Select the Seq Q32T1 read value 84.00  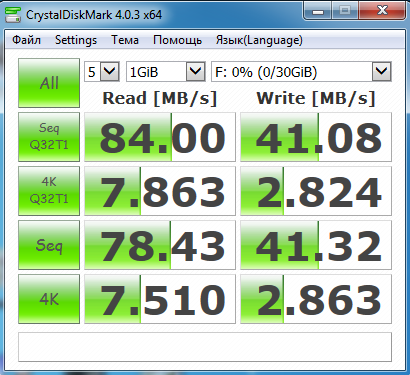click(x=160, y=137)
